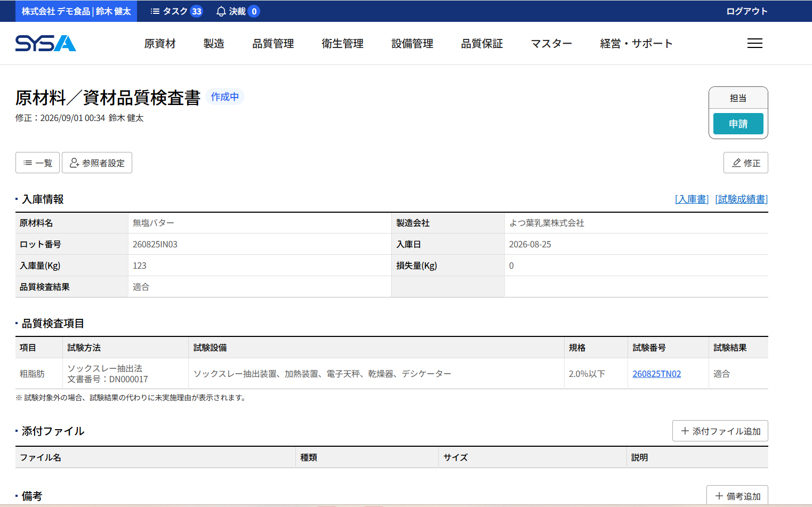Viewport: 812px width, 507px height.
Task: Click the タスク count badge 33
Action: tap(197, 11)
